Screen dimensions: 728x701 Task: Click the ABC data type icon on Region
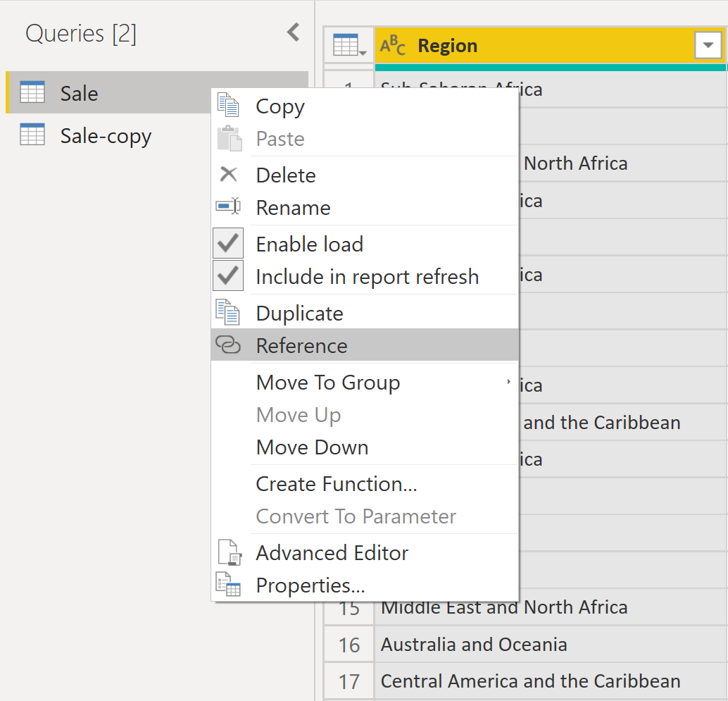point(393,45)
